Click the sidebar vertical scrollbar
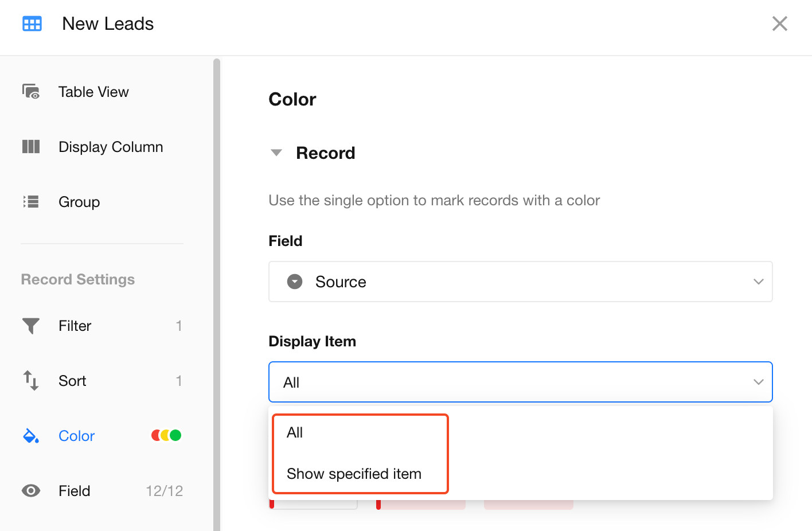This screenshot has height=531, width=812. tap(217, 287)
